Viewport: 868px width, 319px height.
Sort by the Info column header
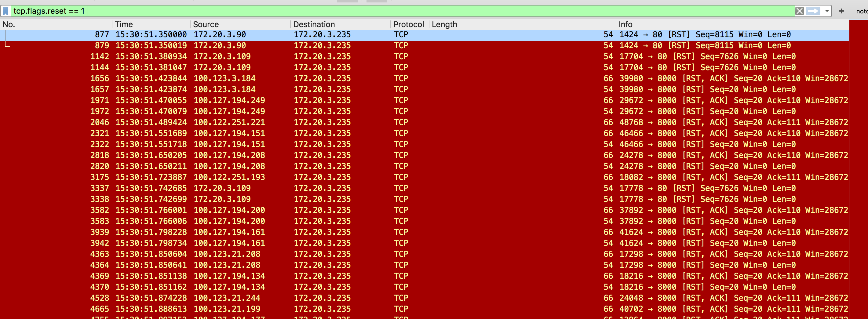click(x=732, y=24)
